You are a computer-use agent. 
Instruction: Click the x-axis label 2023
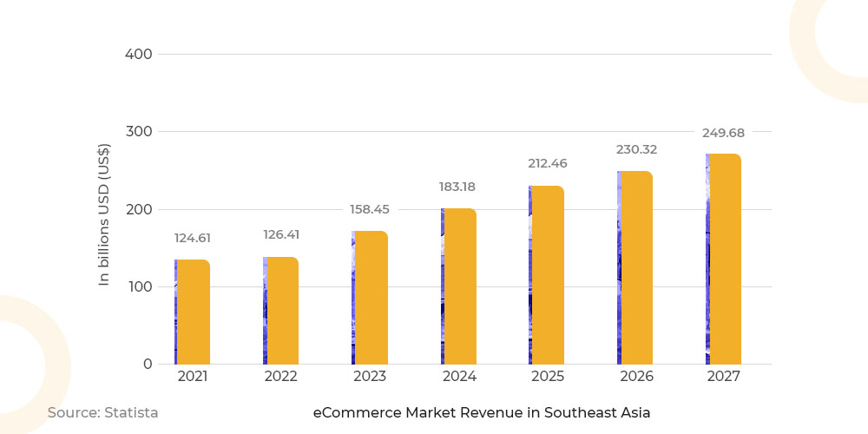tap(370, 377)
